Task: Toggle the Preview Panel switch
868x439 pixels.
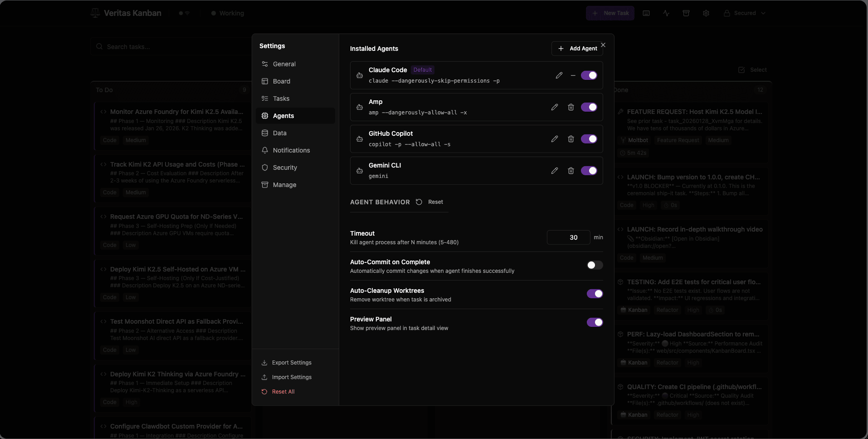Action: [x=595, y=322]
